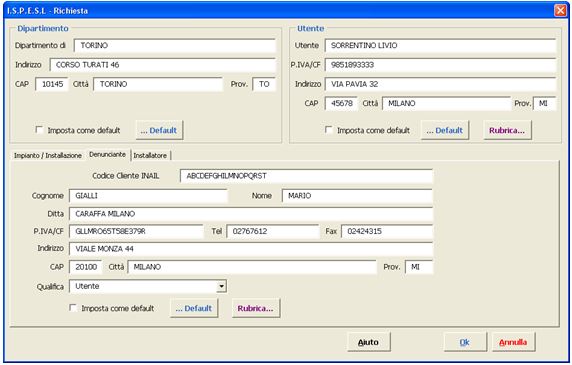Focus the Cognome field containing GIALLI
Image resolution: width=572 pixels, height=365 pixels.
(148, 196)
